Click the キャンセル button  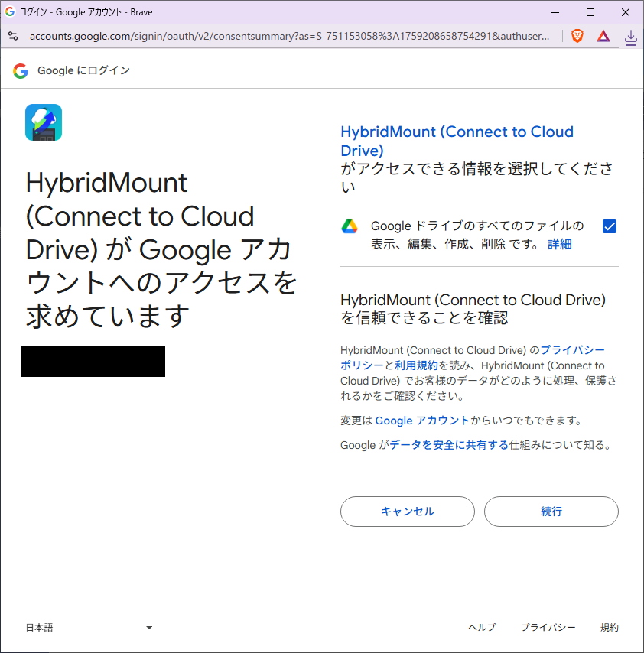pos(408,512)
